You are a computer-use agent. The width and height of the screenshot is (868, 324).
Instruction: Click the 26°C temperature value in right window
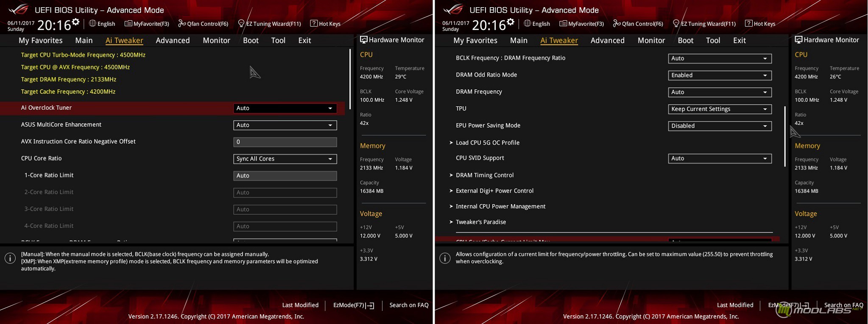(835, 77)
